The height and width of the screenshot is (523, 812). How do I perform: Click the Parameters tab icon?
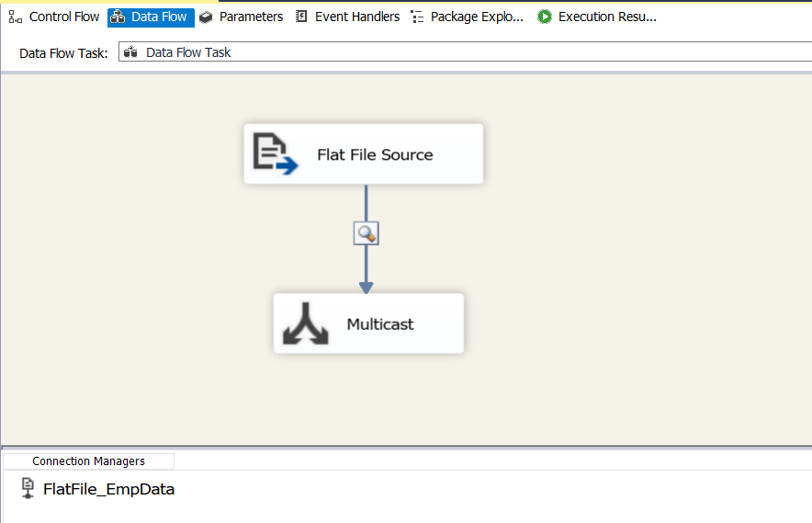(x=206, y=17)
